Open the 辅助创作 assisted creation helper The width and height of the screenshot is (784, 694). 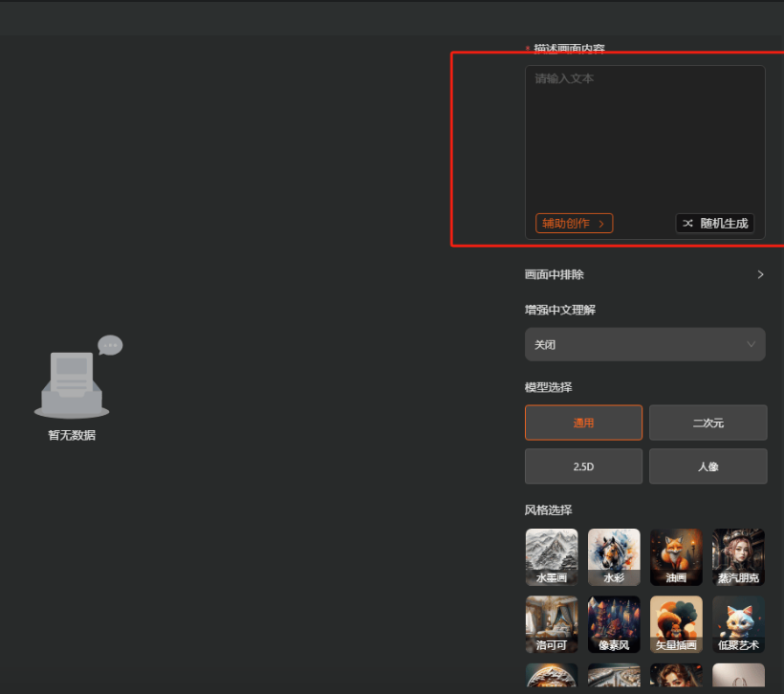(574, 224)
